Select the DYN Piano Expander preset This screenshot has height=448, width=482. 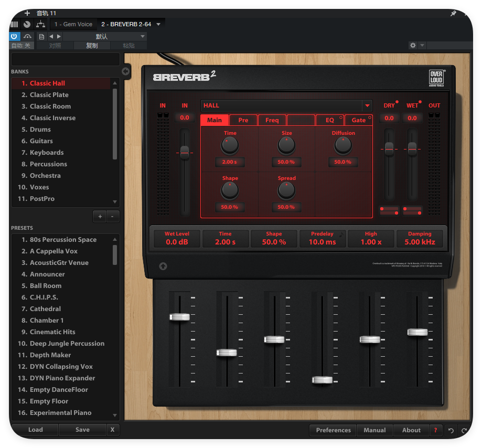[x=61, y=378]
